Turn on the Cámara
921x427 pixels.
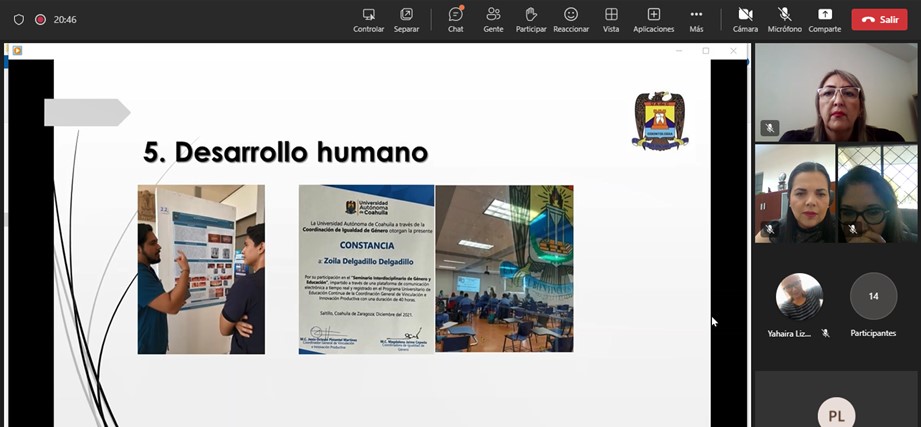(745, 18)
